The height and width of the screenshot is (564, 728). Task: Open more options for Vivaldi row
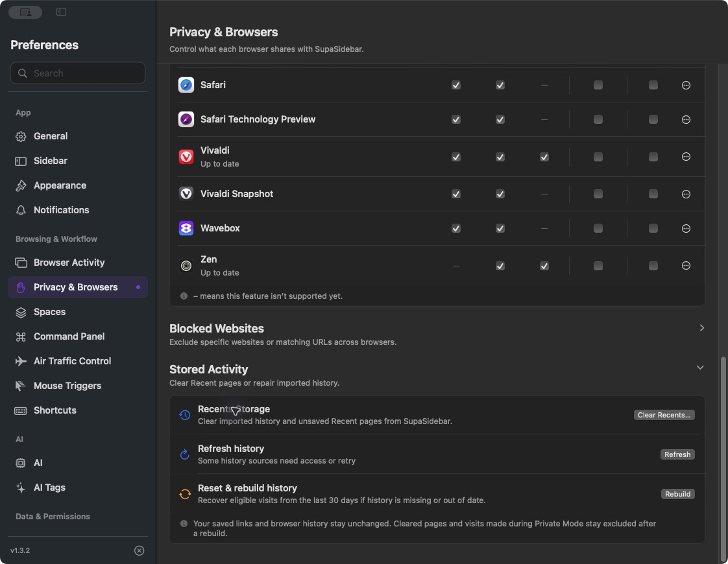[686, 157]
